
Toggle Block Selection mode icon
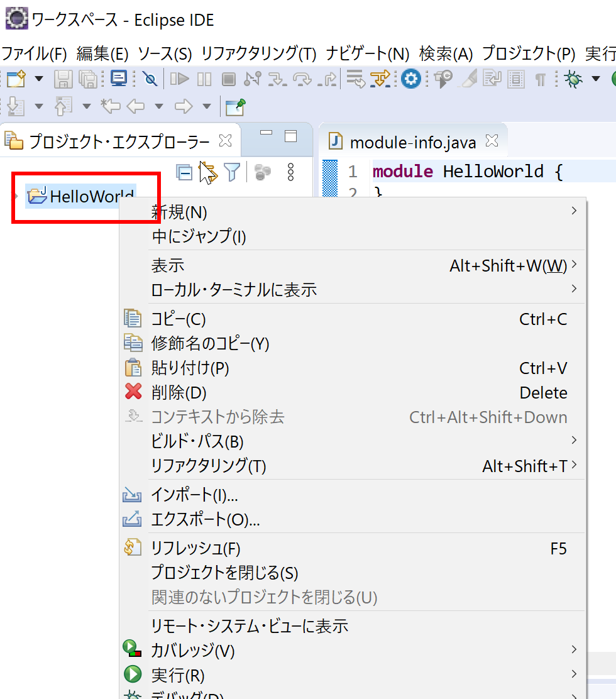(x=516, y=79)
